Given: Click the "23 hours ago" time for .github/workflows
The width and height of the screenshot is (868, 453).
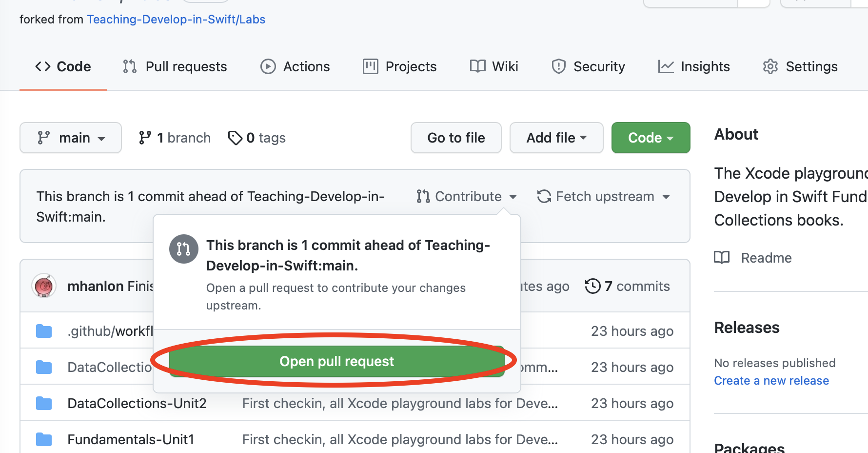Looking at the screenshot, I should pyautogui.click(x=632, y=331).
